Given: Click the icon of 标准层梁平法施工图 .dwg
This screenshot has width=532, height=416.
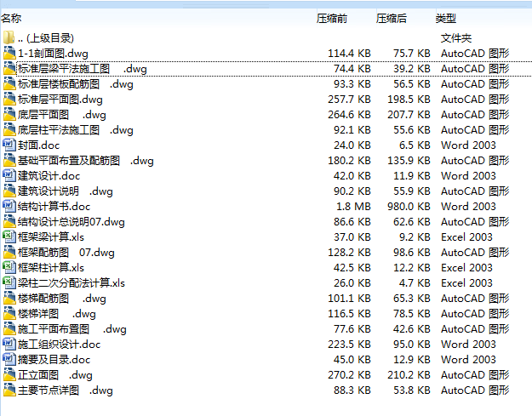Looking at the screenshot, I should 9,68.
